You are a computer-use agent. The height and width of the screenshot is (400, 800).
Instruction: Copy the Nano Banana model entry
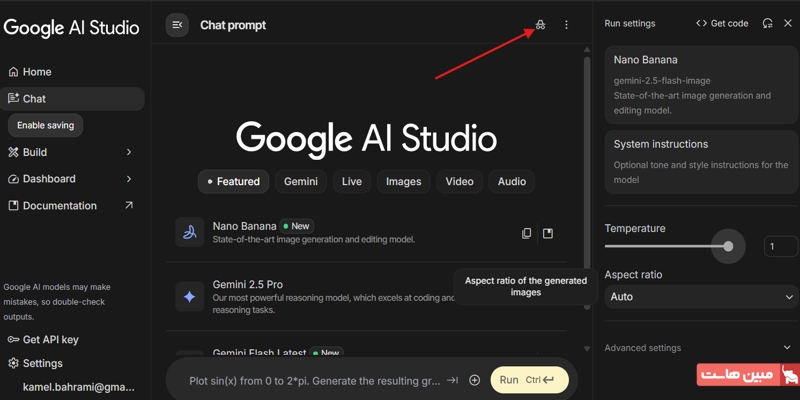527,233
